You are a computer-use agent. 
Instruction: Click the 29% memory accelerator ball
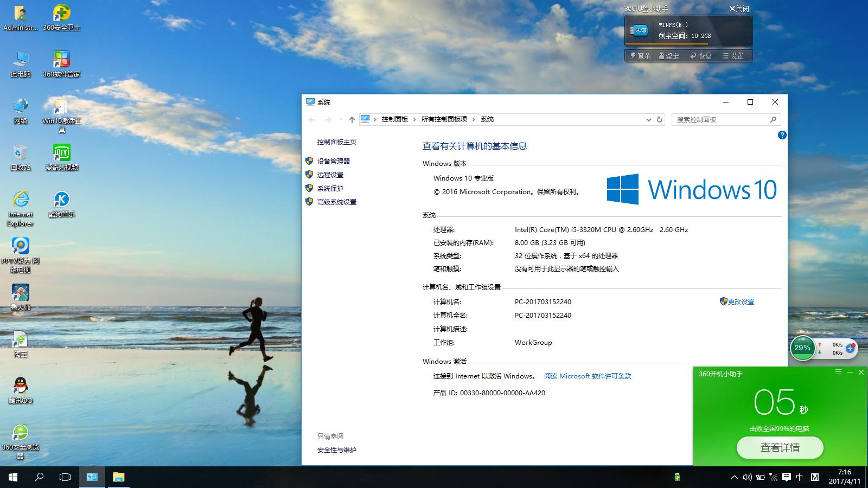pyautogui.click(x=802, y=348)
